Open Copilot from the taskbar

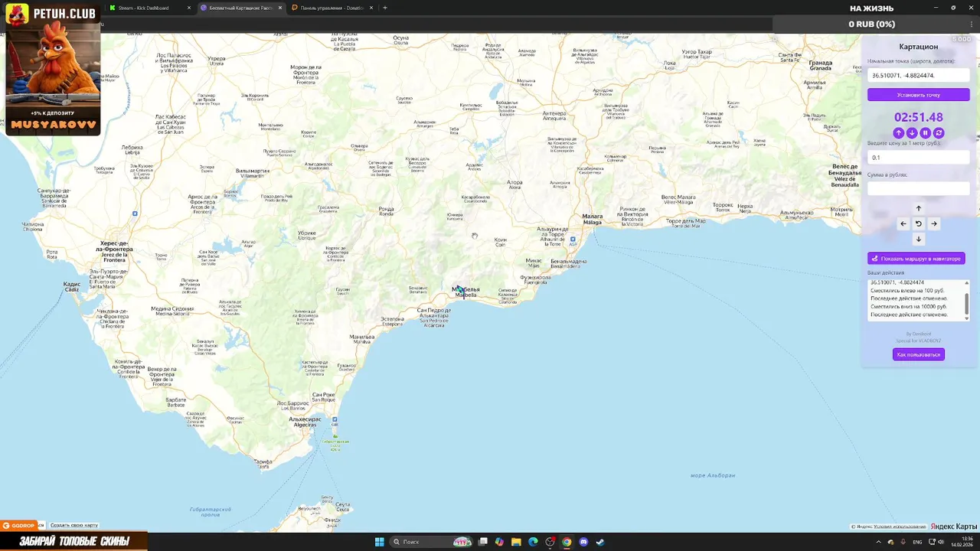pyautogui.click(x=499, y=542)
